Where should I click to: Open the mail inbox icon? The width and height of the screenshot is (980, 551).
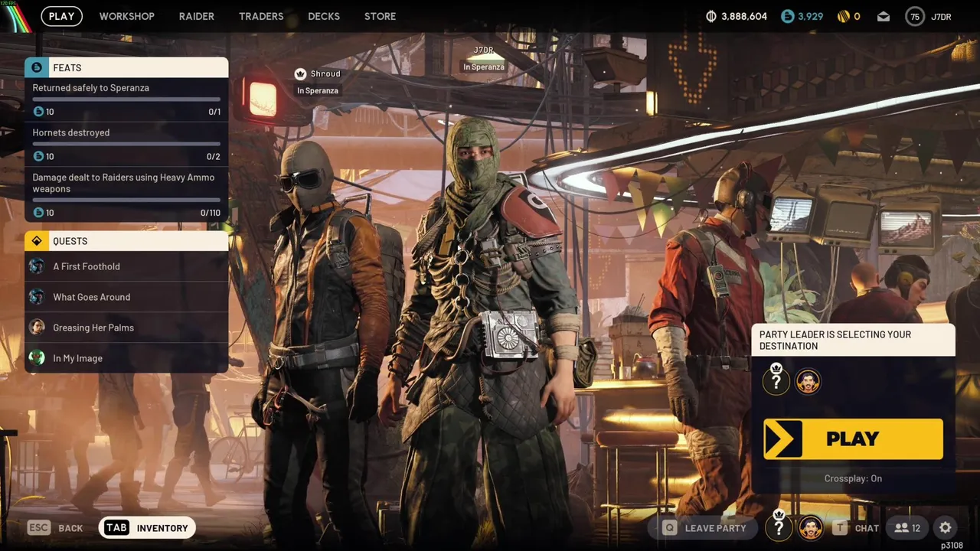coord(883,16)
